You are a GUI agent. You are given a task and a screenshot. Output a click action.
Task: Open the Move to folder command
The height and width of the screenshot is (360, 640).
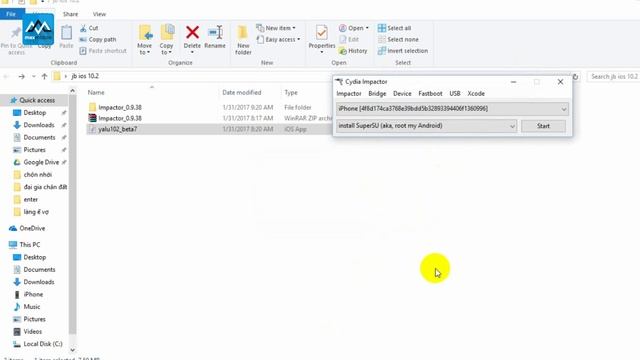[x=144, y=40]
